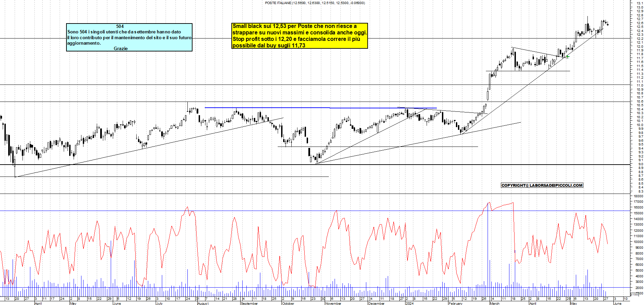Click the 18000 volume axis value
The image size is (644, 305).
click(x=638, y=196)
